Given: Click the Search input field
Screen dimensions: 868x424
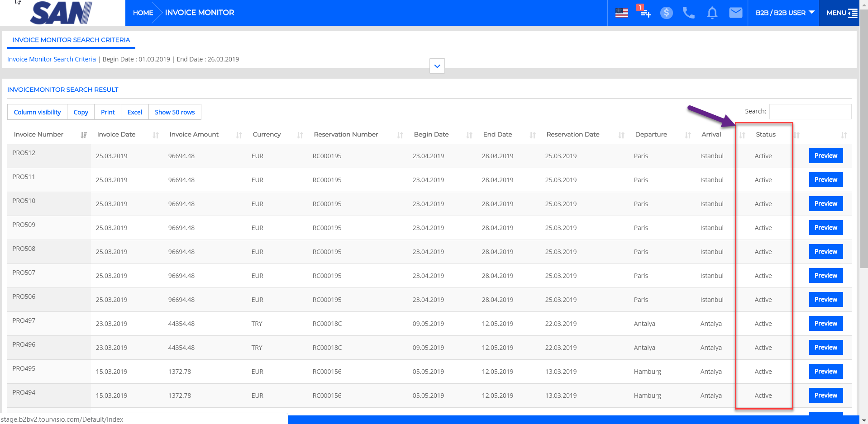Looking at the screenshot, I should pyautogui.click(x=810, y=112).
